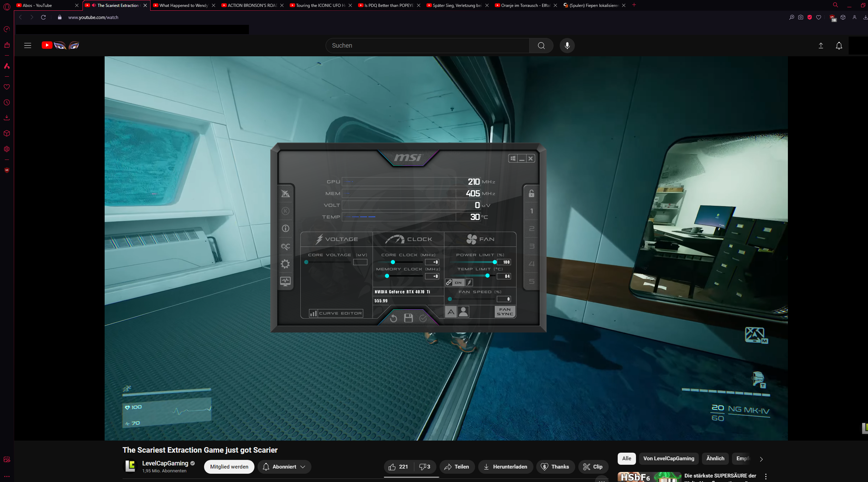Save current overclock profile

[408, 318]
